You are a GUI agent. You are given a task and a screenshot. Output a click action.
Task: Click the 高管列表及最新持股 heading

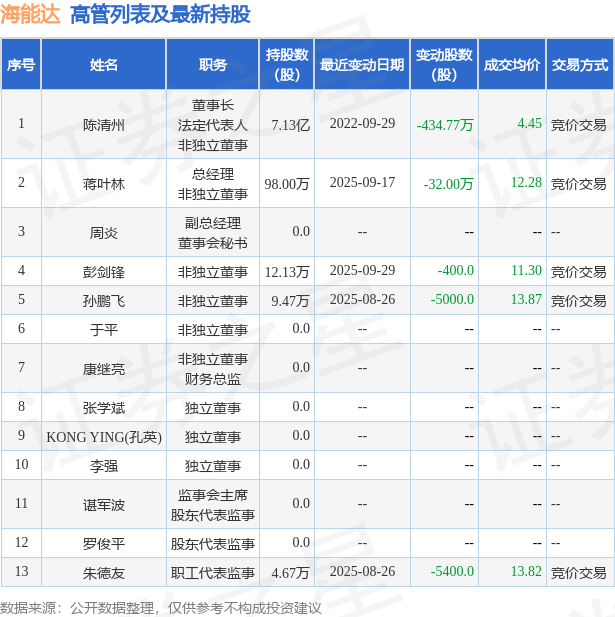click(160, 15)
